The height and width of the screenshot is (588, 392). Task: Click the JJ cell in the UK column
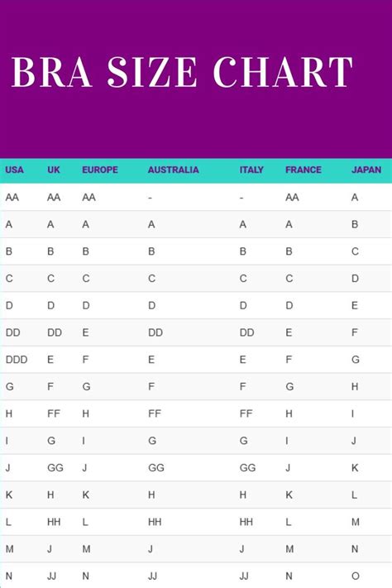[52, 576]
